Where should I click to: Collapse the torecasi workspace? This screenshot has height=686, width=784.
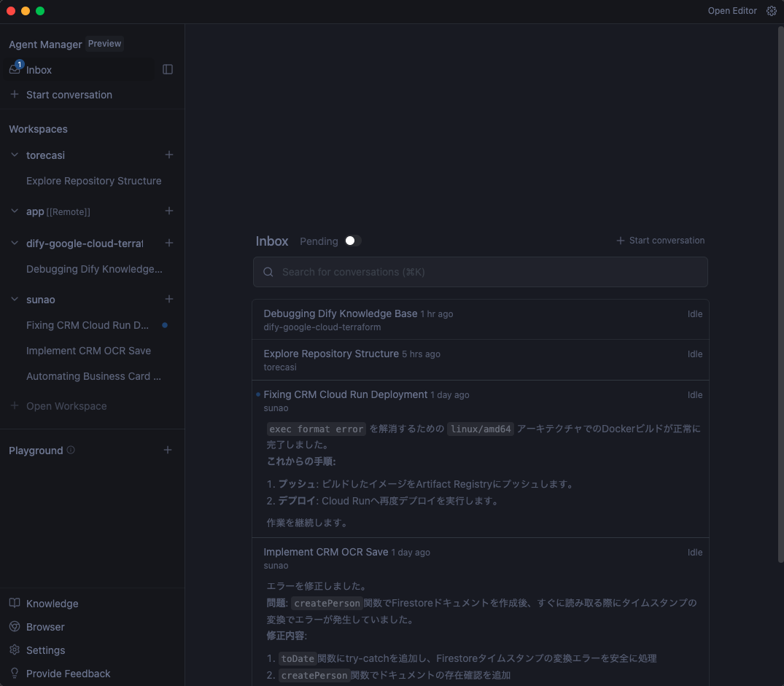click(15, 155)
